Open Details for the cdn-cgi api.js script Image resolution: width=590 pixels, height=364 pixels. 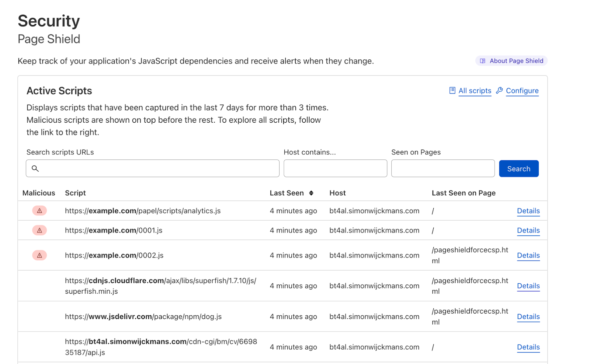(x=528, y=347)
